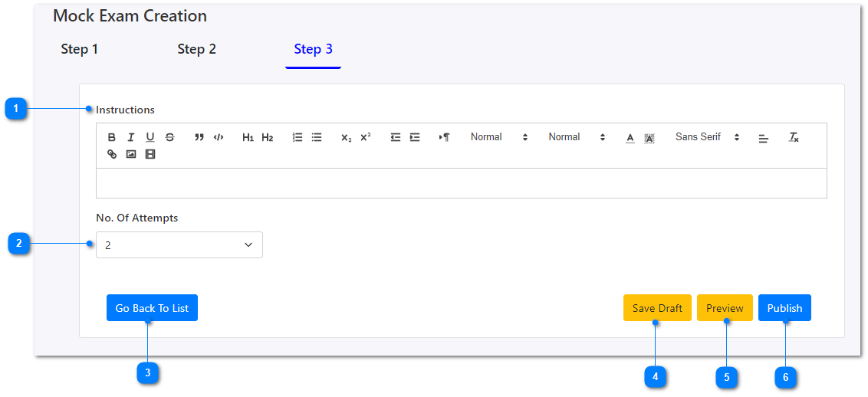Viewport: 868px width, 397px height.
Task: Apply italic formatting
Action: (x=131, y=137)
